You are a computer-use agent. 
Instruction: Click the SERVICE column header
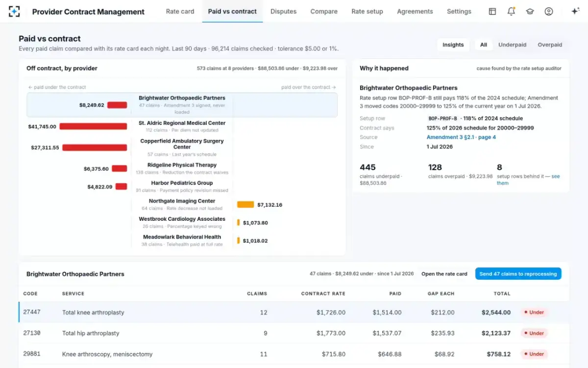click(73, 293)
